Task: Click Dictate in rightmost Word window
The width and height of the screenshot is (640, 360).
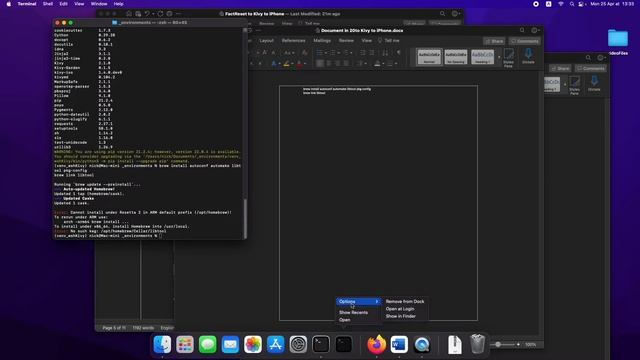Action: pos(594,83)
